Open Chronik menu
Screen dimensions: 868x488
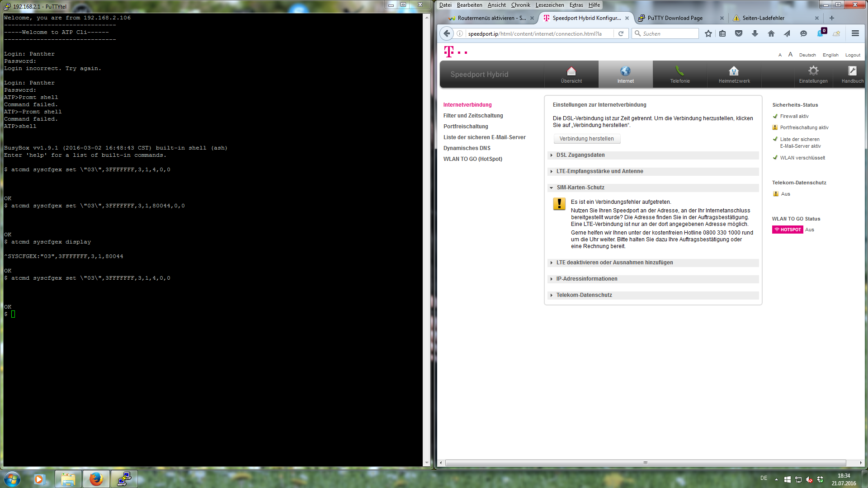[521, 5]
